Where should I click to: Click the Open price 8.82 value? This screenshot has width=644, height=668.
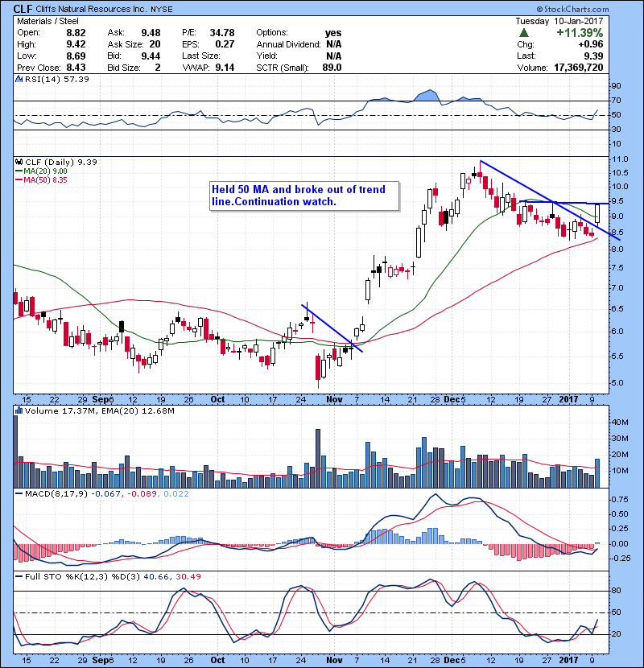(76, 33)
